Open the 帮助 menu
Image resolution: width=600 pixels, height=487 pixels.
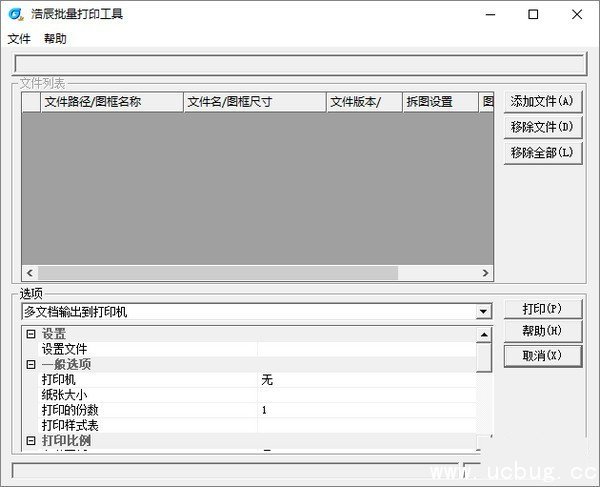(x=55, y=39)
